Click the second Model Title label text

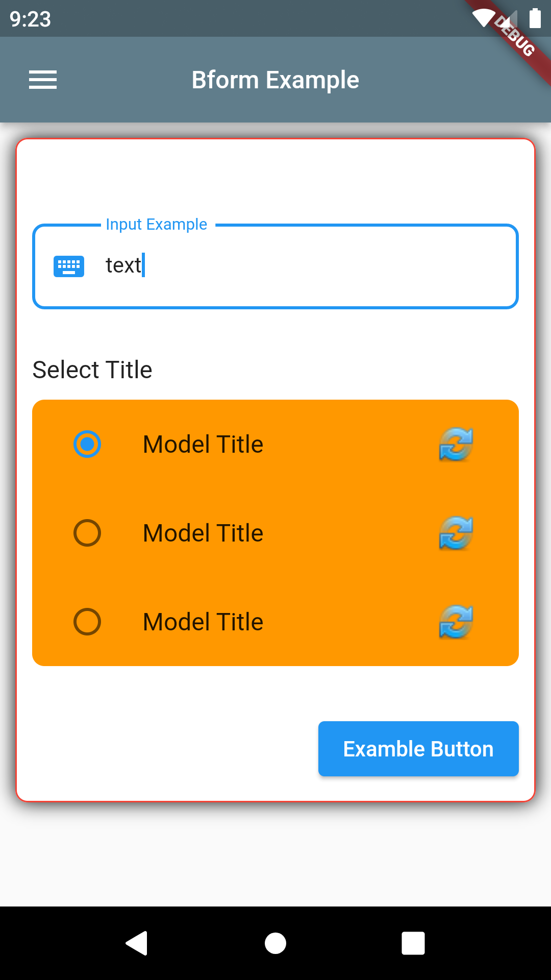[x=203, y=533]
